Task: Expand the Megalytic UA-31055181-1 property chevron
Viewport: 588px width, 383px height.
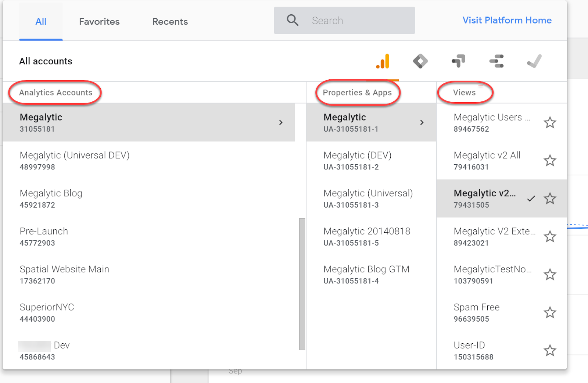Action: (x=422, y=122)
